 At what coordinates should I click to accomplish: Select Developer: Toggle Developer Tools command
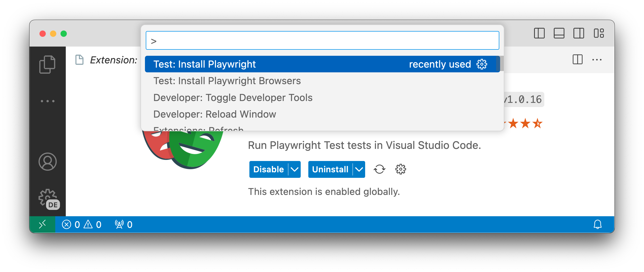tap(233, 98)
